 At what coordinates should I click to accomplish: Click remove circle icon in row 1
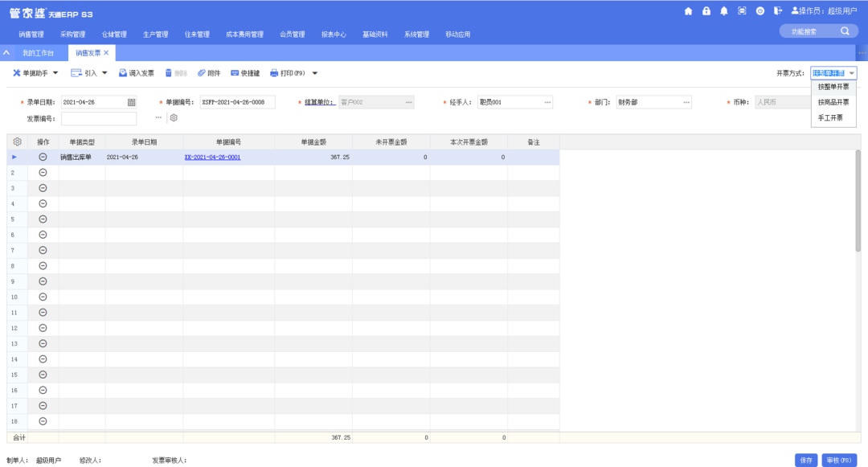(43, 158)
